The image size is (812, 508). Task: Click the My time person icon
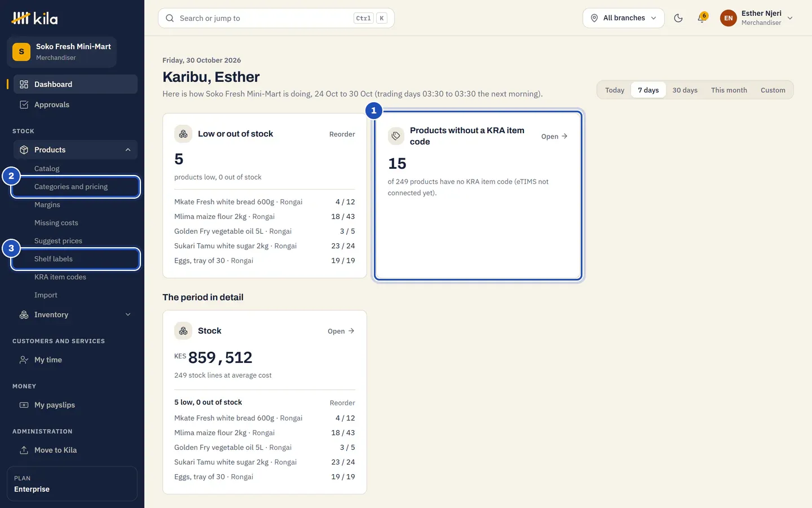[x=24, y=360]
